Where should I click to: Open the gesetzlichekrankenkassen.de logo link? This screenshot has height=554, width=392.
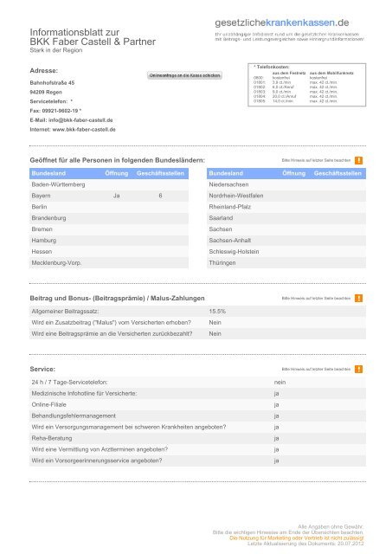click(x=282, y=23)
